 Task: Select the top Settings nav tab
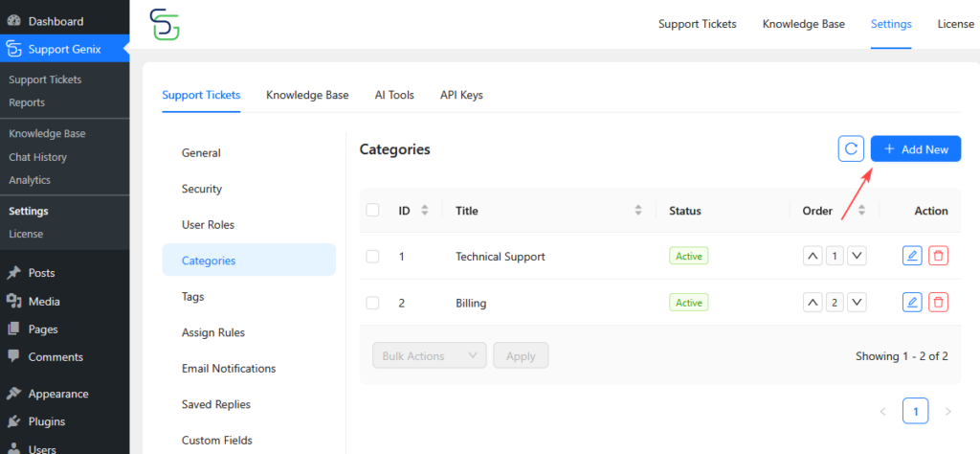[891, 24]
